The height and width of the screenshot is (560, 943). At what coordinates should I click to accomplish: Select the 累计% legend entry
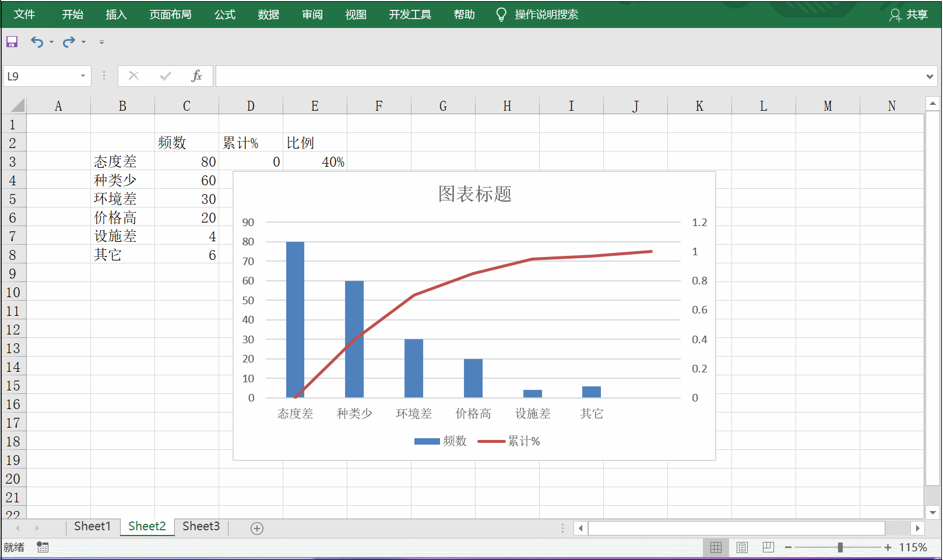(509, 441)
